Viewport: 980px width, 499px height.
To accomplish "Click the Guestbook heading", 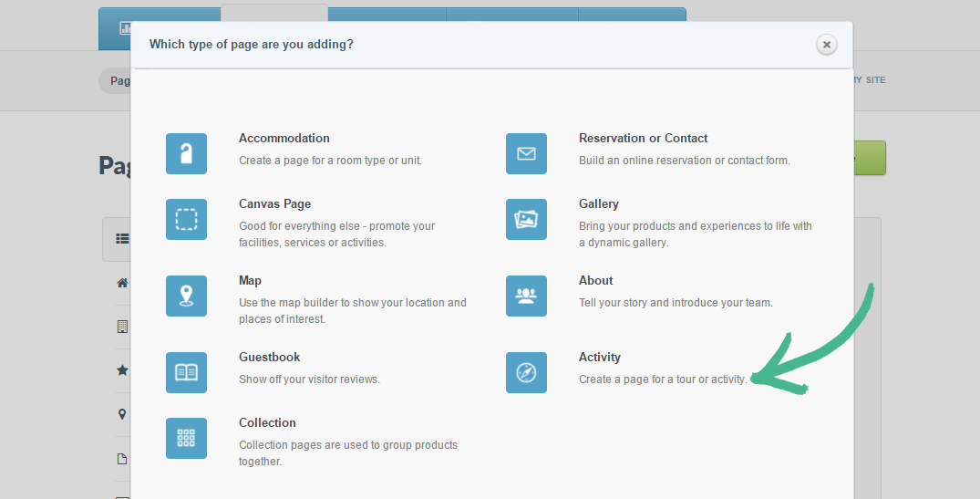I will [269, 358].
